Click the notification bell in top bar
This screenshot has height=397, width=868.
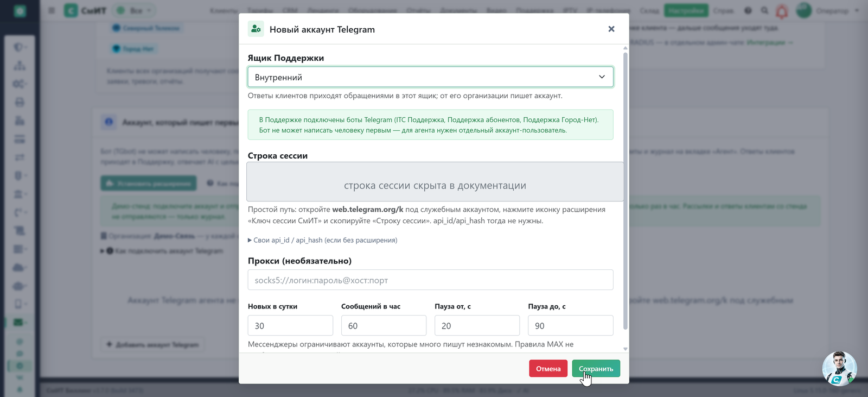pyautogui.click(x=782, y=11)
